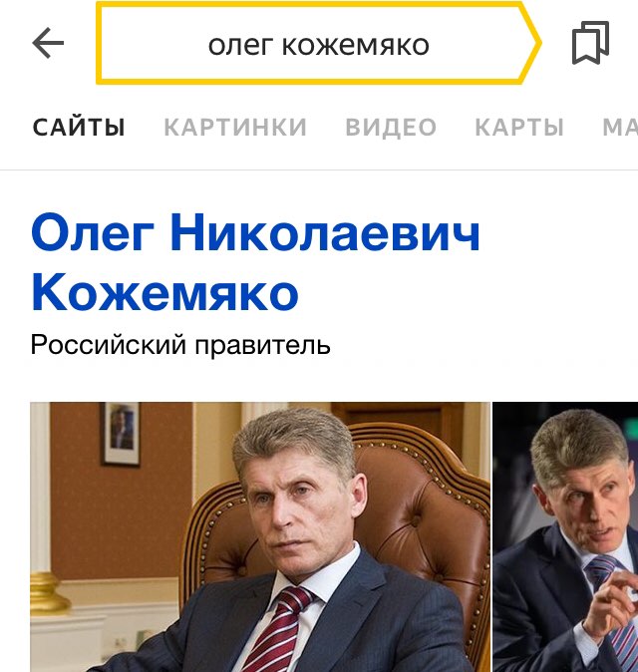This screenshot has height=672, width=638.
Task: Switch to the САЙТЫ tab
Action: pyautogui.click(x=80, y=128)
